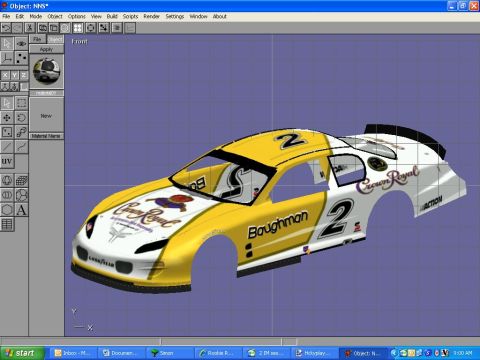
Task: Open the Build menu
Action: (112, 16)
